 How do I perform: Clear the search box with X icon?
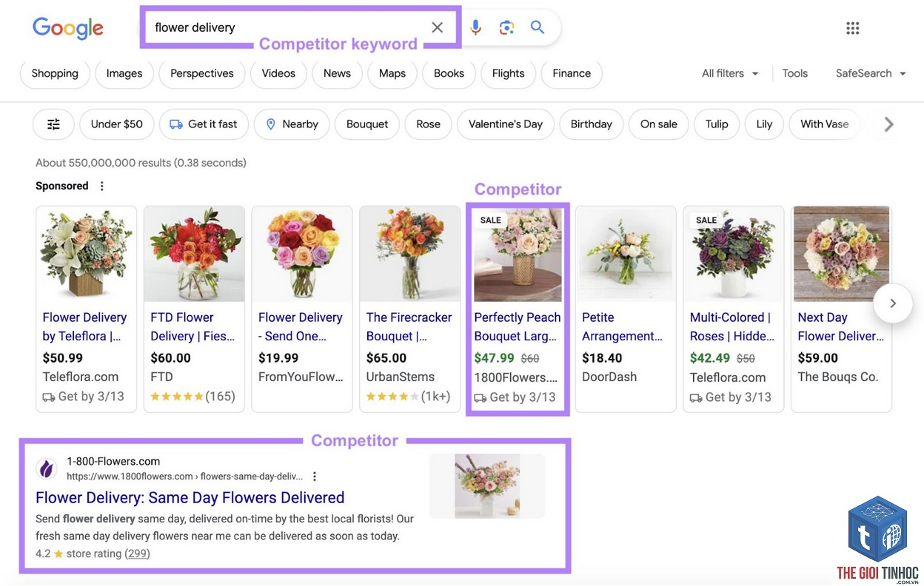438,27
